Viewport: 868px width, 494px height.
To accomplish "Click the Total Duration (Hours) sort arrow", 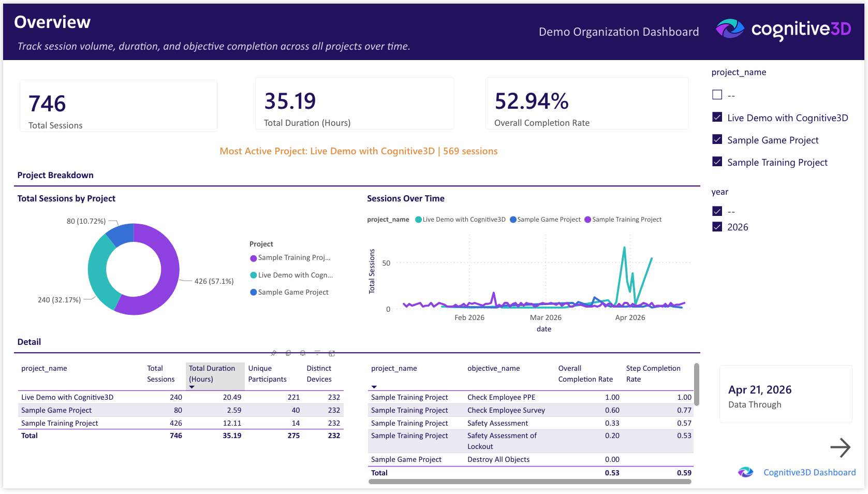I will [x=192, y=386].
